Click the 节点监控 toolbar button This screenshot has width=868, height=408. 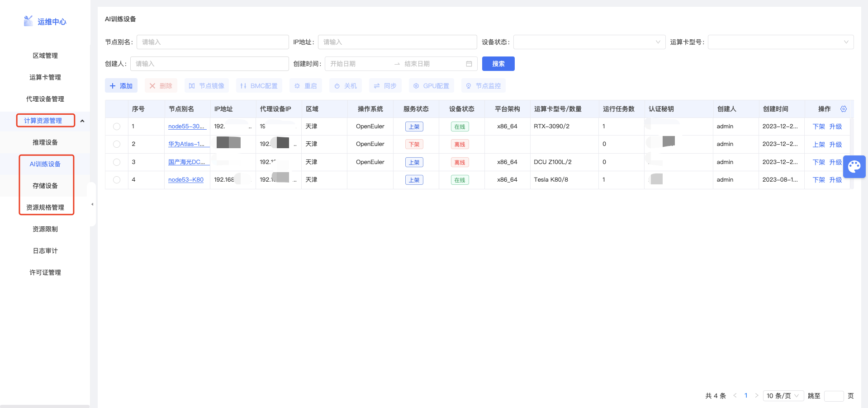(x=484, y=86)
